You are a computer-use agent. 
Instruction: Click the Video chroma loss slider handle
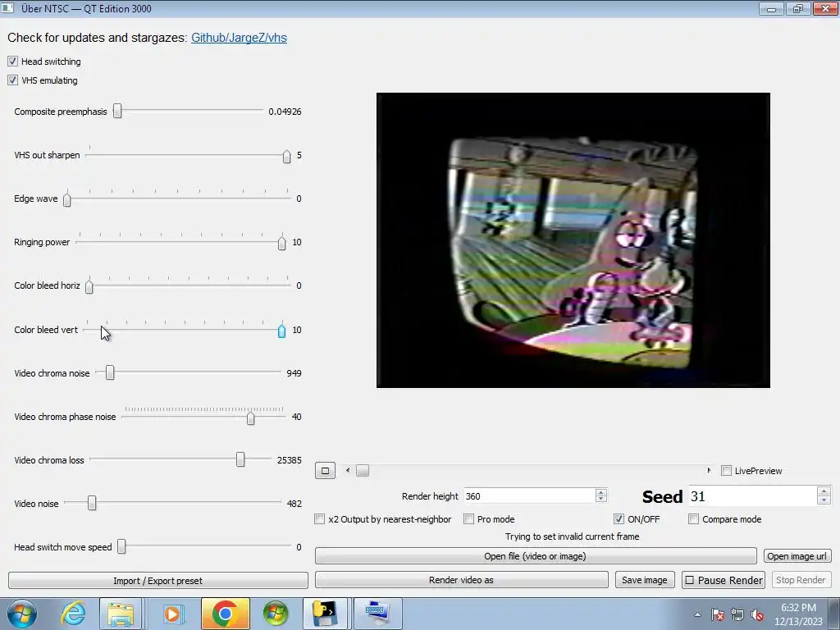click(x=240, y=459)
